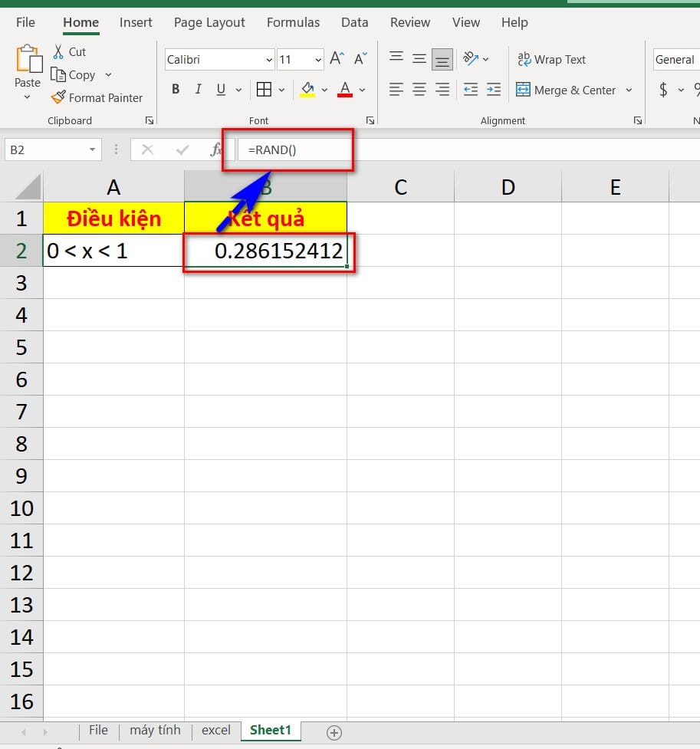Toggle Bold formatting
700x749 pixels.
(176, 90)
